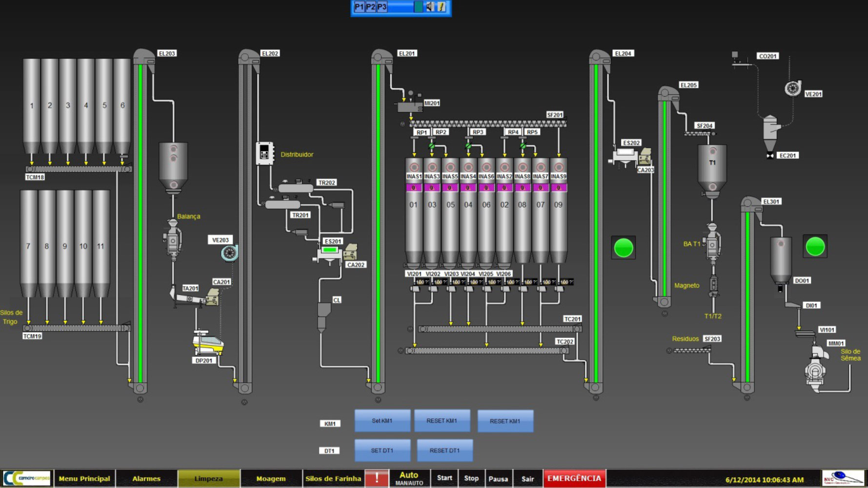Click the VE201 blower fan icon
868x488 pixels.
coord(793,88)
